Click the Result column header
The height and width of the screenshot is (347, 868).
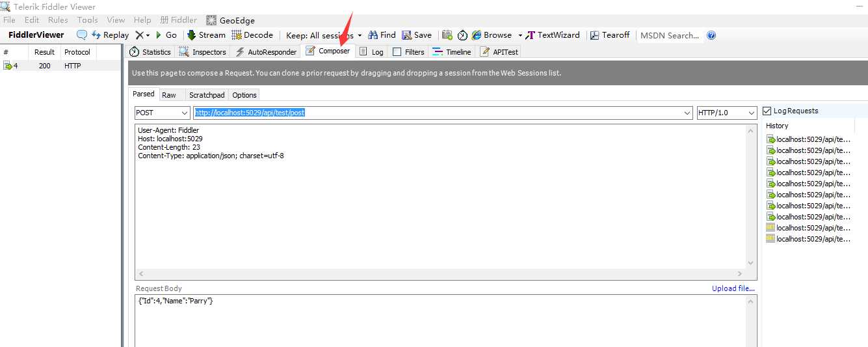click(x=45, y=52)
